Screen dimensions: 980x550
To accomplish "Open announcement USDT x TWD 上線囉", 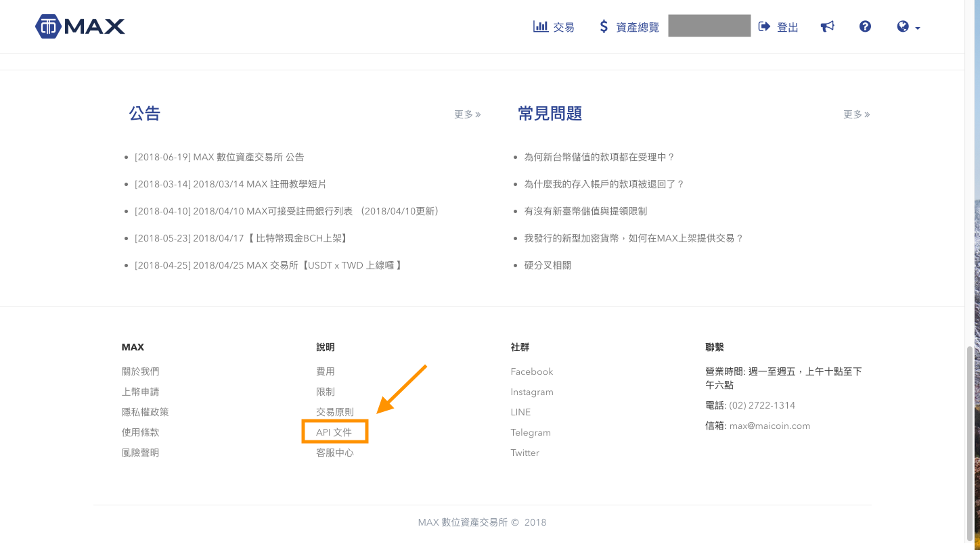I will point(269,265).
